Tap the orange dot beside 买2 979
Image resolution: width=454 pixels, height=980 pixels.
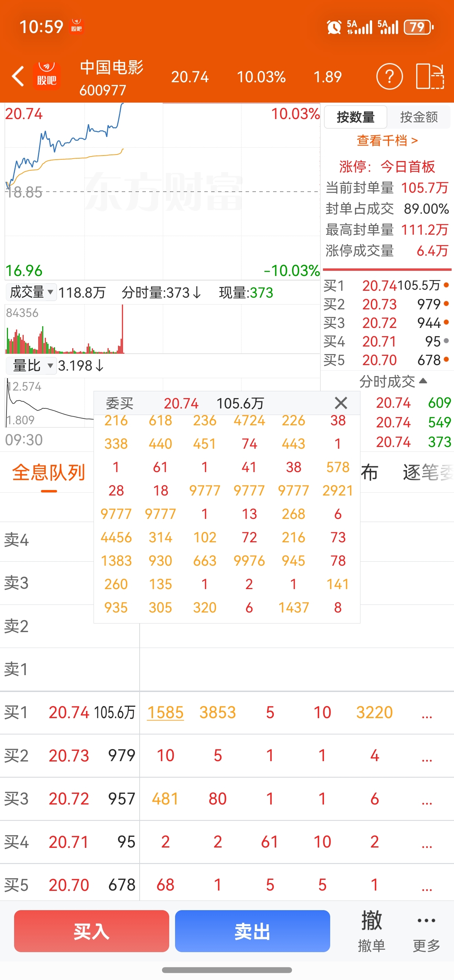446,303
